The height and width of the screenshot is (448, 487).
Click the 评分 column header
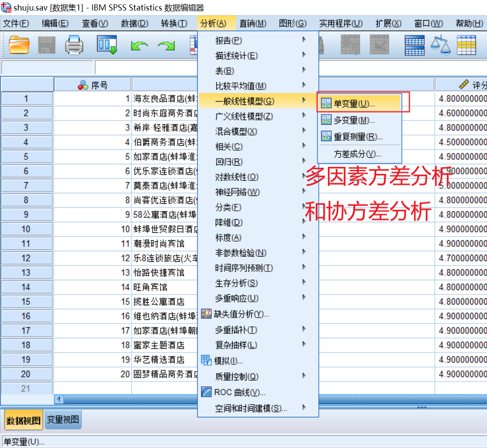[x=461, y=85]
